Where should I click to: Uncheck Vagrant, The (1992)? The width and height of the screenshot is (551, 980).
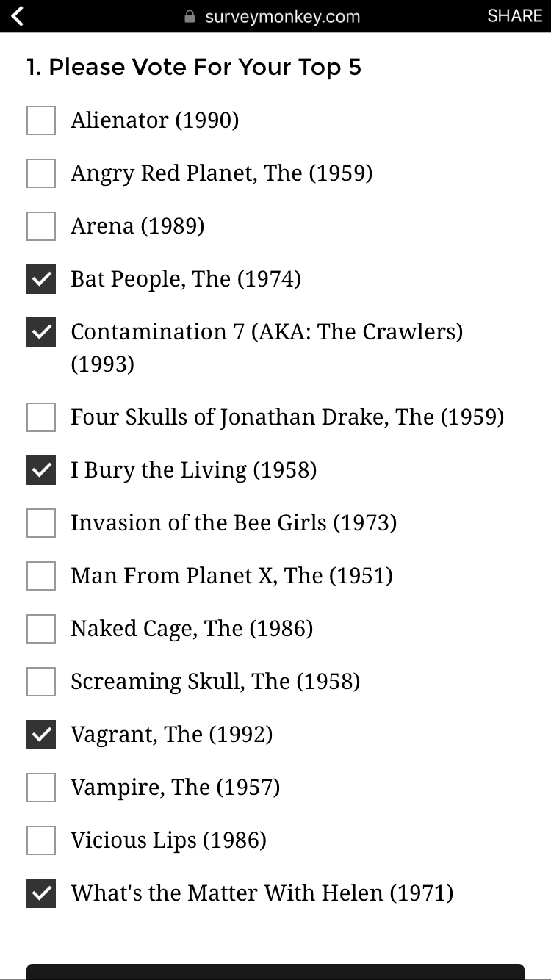[41, 735]
